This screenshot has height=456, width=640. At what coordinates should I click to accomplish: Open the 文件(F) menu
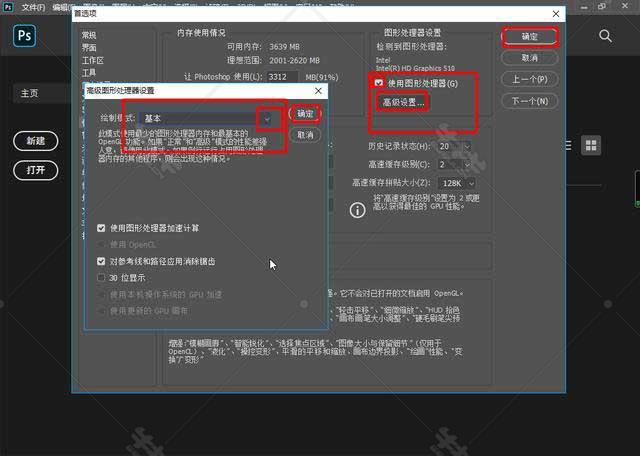point(33,7)
